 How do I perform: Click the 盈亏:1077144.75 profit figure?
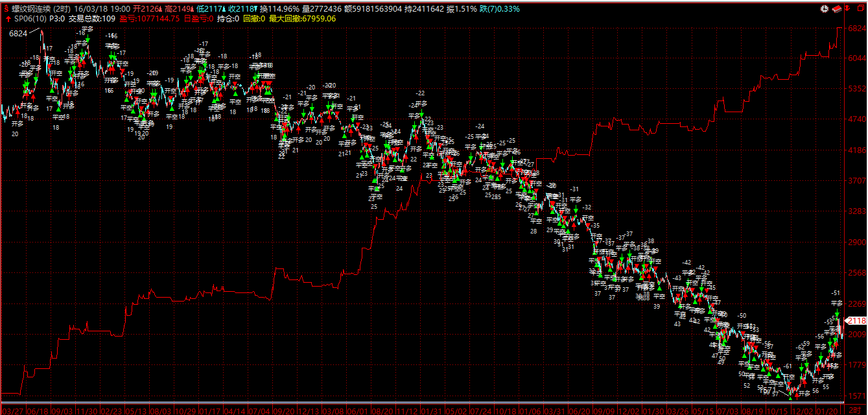point(148,19)
